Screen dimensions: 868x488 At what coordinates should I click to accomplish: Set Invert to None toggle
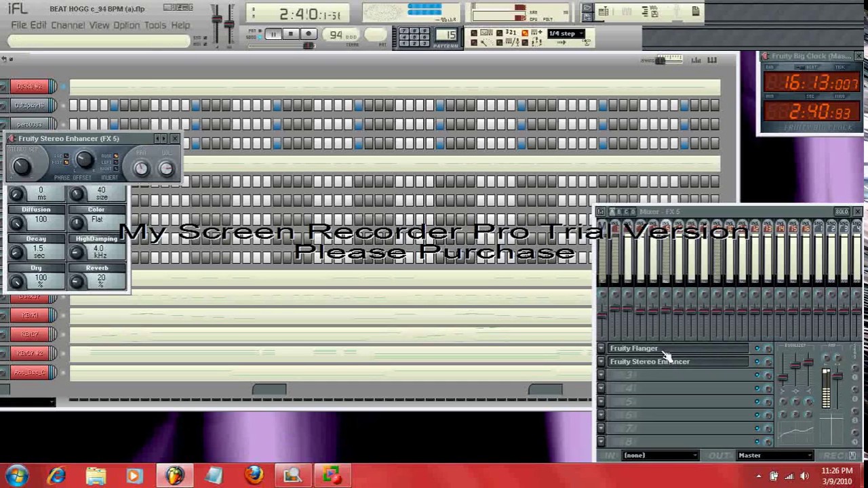coord(116,157)
